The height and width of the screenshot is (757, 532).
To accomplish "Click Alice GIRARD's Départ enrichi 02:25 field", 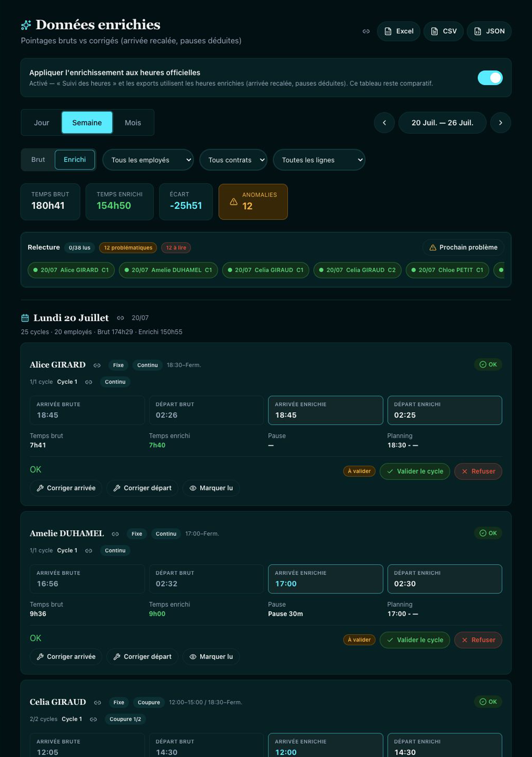I will (445, 410).
